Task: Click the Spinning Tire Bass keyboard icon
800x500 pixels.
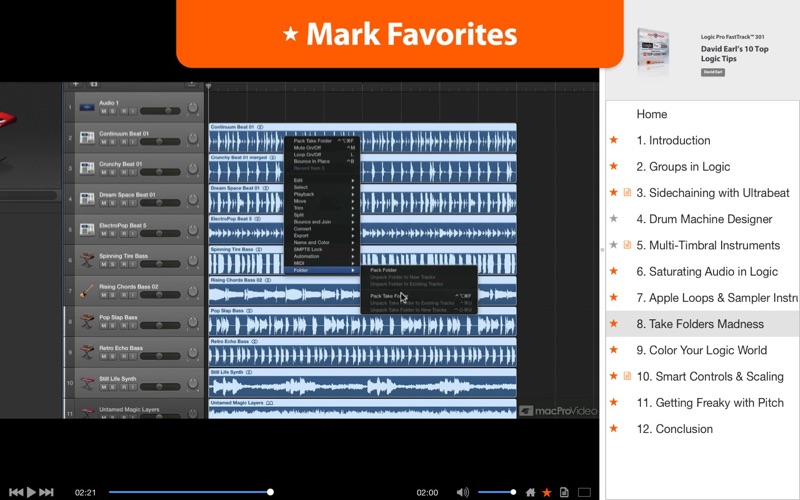Action: click(87, 260)
